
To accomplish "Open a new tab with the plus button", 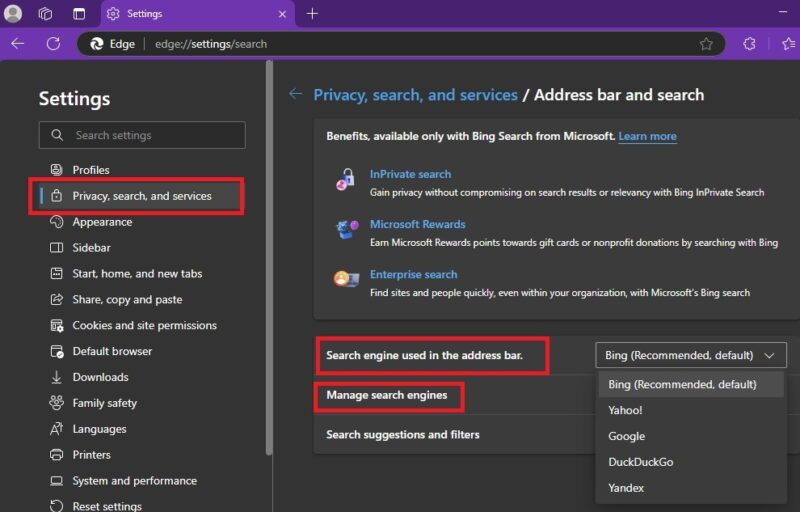I will [312, 14].
